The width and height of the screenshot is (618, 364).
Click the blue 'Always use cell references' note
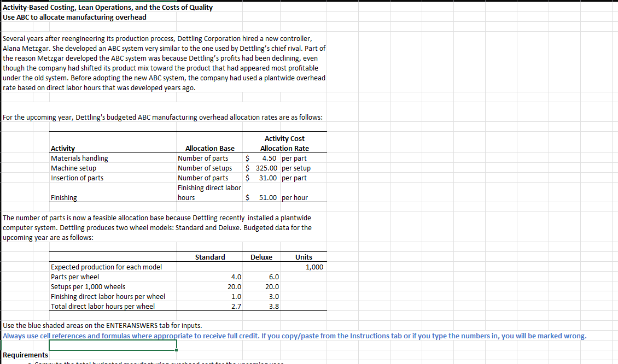click(x=294, y=336)
